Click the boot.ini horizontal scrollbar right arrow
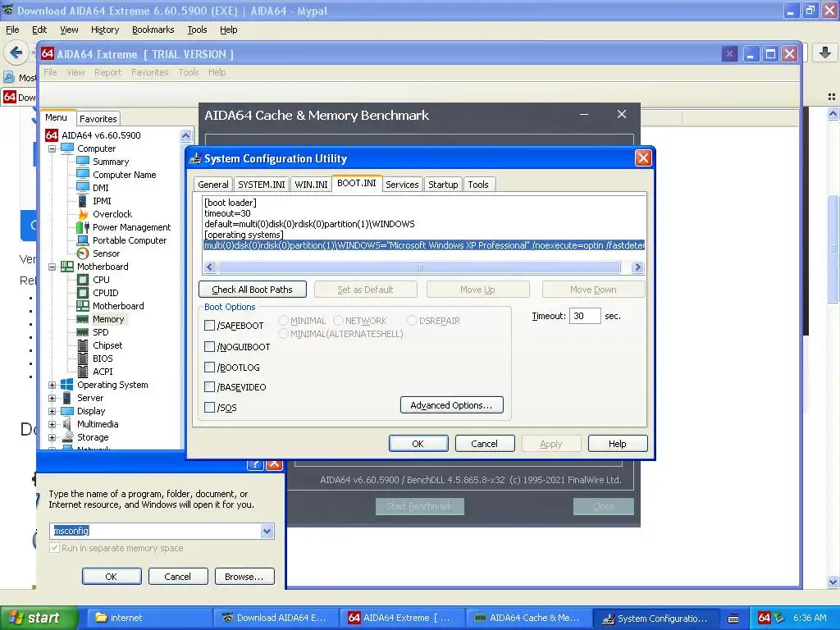The width and height of the screenshot is (840, 630). [637, 267]
